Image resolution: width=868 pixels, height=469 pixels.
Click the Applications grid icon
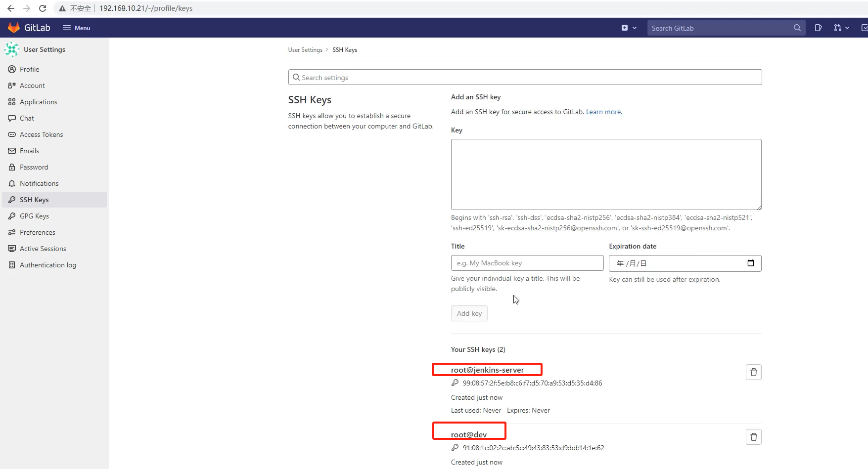[12, 102]
